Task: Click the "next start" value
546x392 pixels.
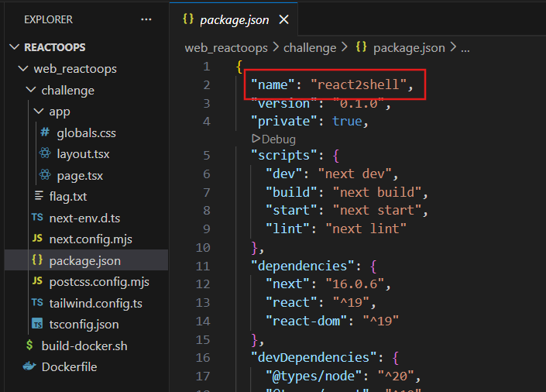Action: point(376,210)
